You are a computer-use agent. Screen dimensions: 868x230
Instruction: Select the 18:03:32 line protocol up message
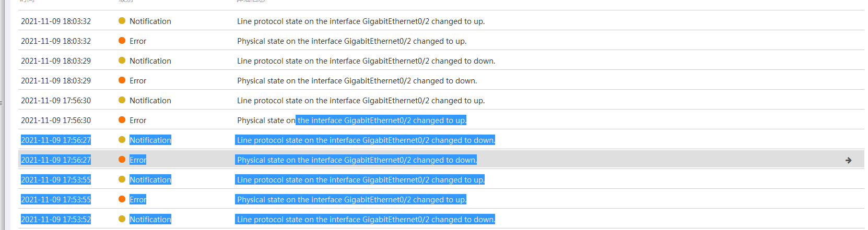tap(360, 21)
